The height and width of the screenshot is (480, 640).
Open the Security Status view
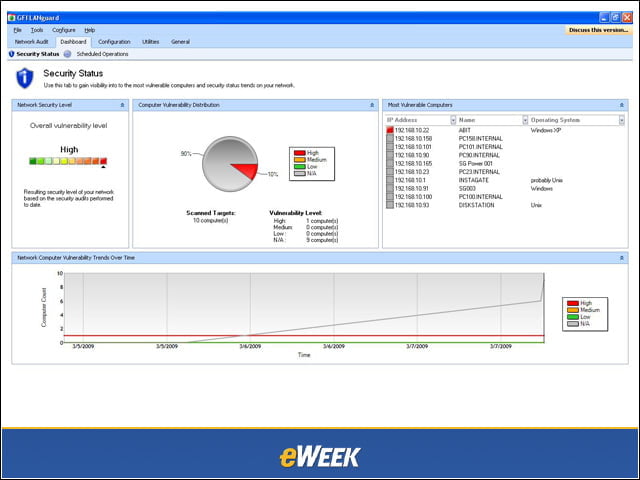point(38,54)
